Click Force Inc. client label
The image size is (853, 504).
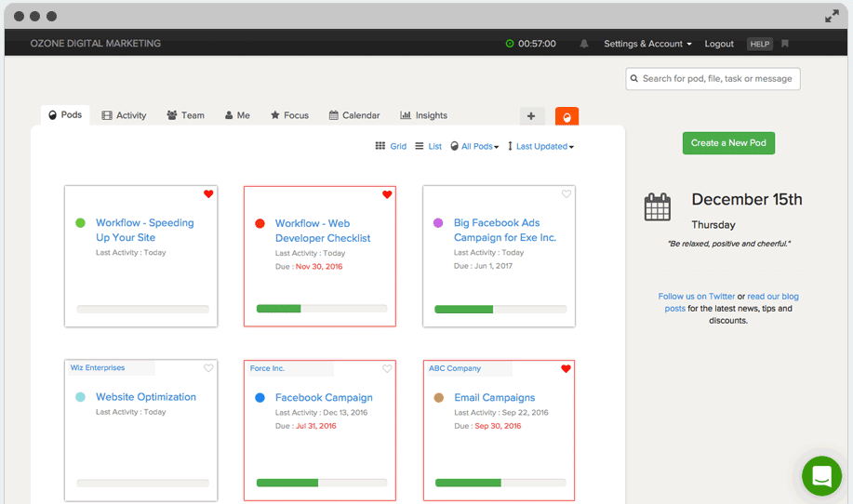click(x=267, y=368)
